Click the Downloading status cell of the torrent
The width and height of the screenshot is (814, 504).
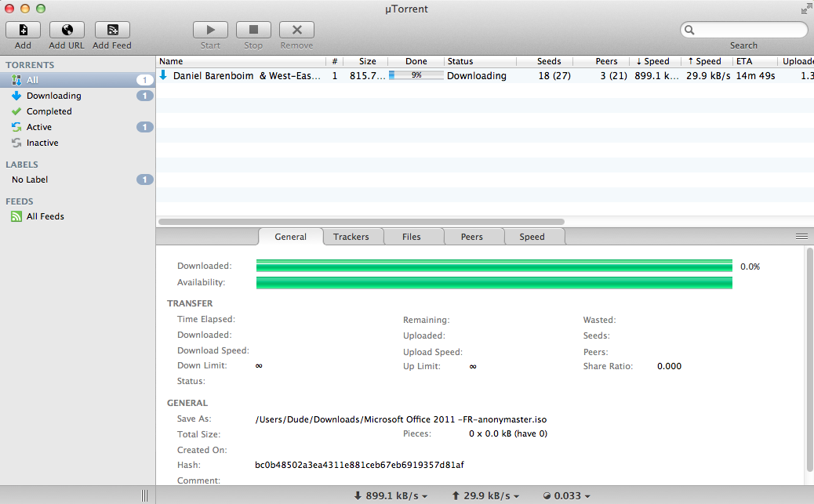click(477, 76)
